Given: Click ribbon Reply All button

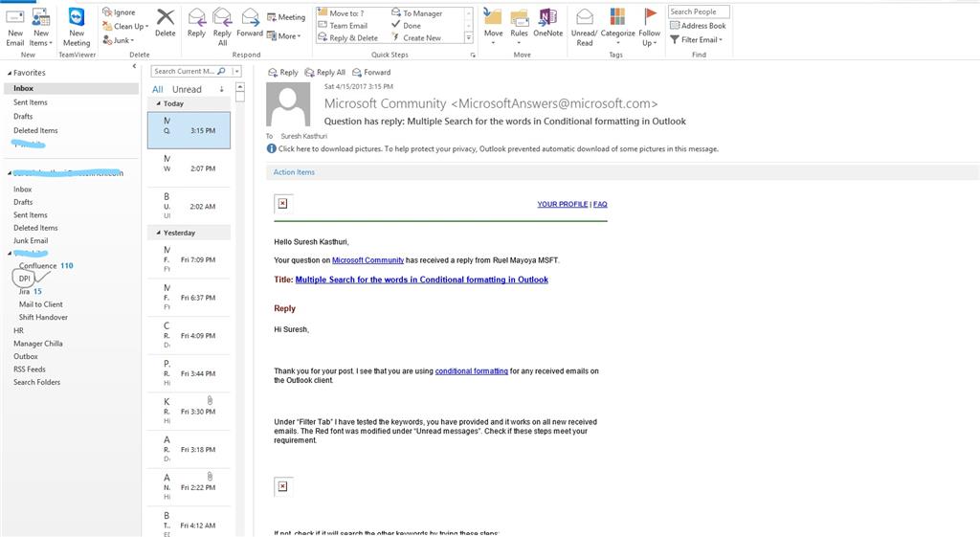Looking at the screenshot, I should click(222, 27).
